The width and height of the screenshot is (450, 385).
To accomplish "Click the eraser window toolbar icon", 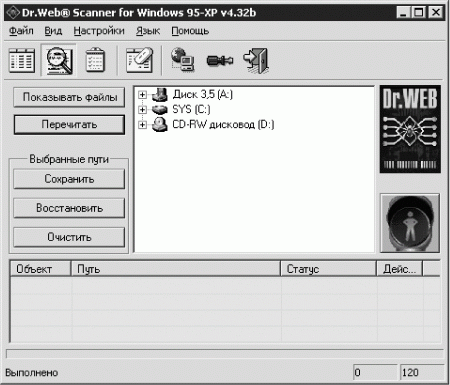I will coord(140,60).
